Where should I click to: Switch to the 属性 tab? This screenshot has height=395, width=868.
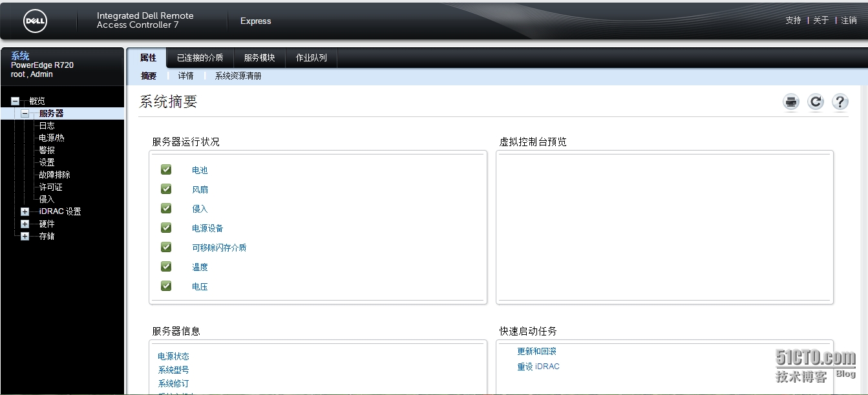pos(148,58)
